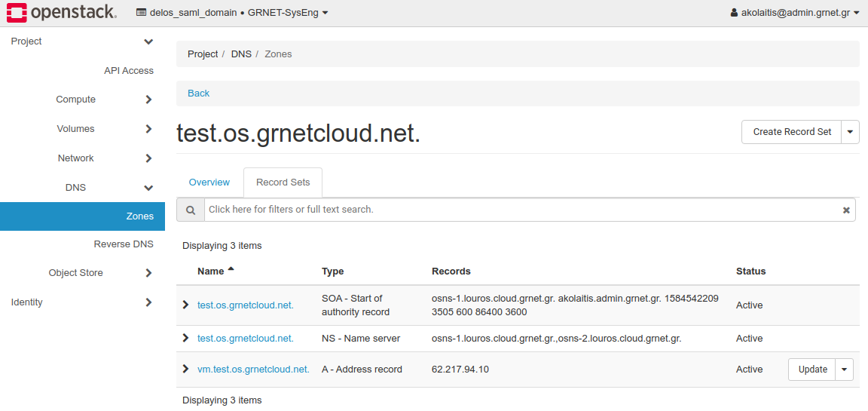Screen dimensions: 868x411
Task: Open the domain and project selector
Action: (x=232, y=13)
